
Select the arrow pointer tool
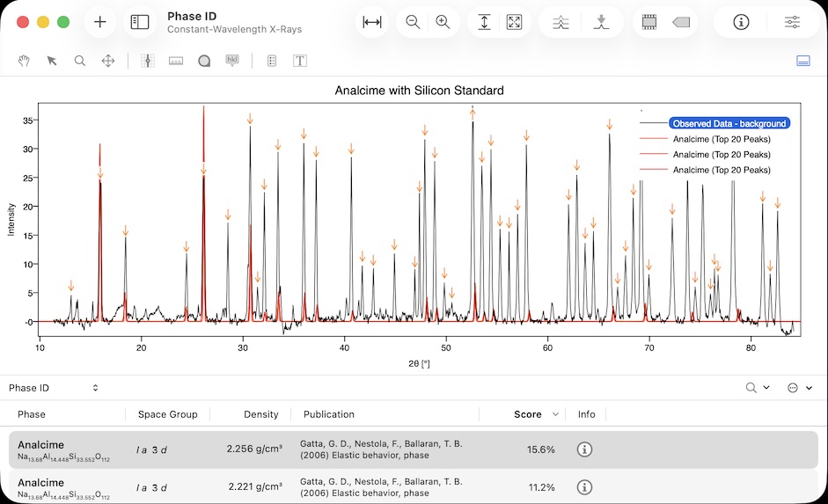click(x=52, y=61)
